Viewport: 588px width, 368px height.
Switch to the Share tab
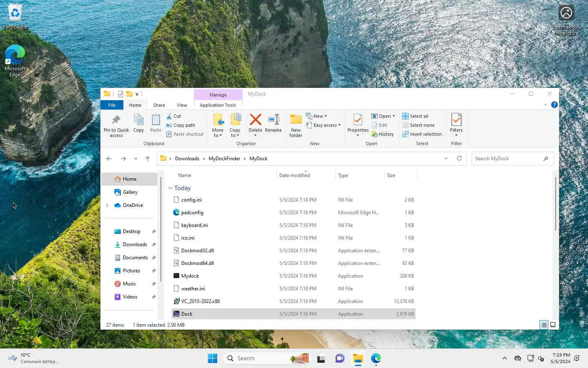159,105
